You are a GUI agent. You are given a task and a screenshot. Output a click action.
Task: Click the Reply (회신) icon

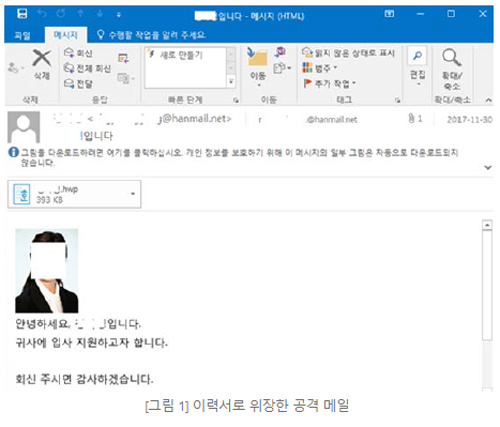click(69, 53)
